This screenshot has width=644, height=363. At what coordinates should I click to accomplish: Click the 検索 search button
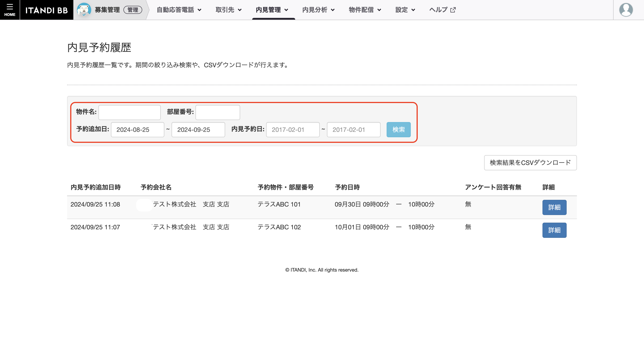398,129
